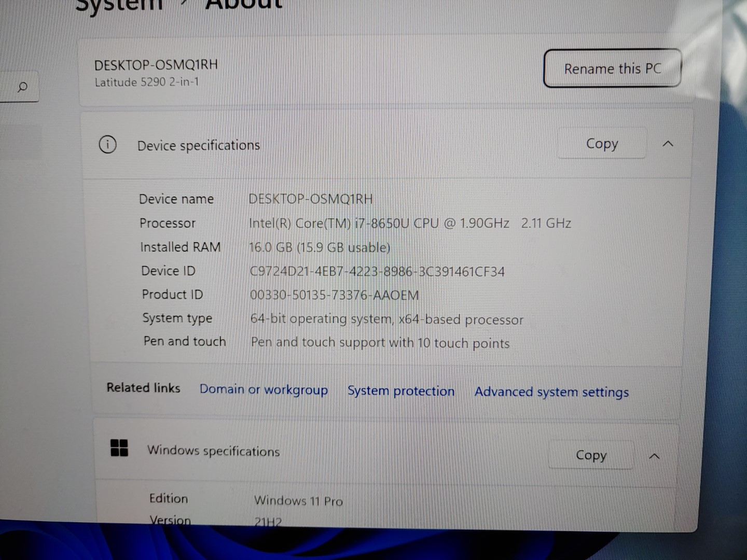The width and height of the screenshot is (747, 560).
Task: Click the Device specifications info icon
Action: coord(107,145)
